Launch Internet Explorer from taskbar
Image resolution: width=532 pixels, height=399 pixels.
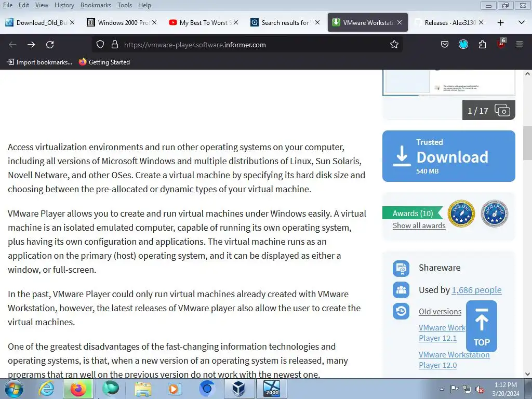(x=46, y=389)
